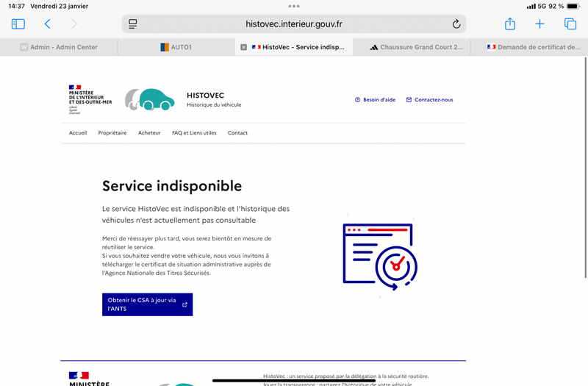Focus the histovec.interieur.gouv.fr address field
Image resolution: width=588 pixels, height=386 pixels.
pos(293,24)
